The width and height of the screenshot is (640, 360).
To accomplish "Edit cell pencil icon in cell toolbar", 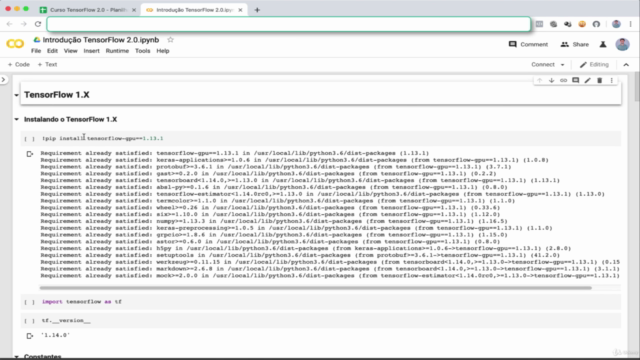I will pos(587,80).
